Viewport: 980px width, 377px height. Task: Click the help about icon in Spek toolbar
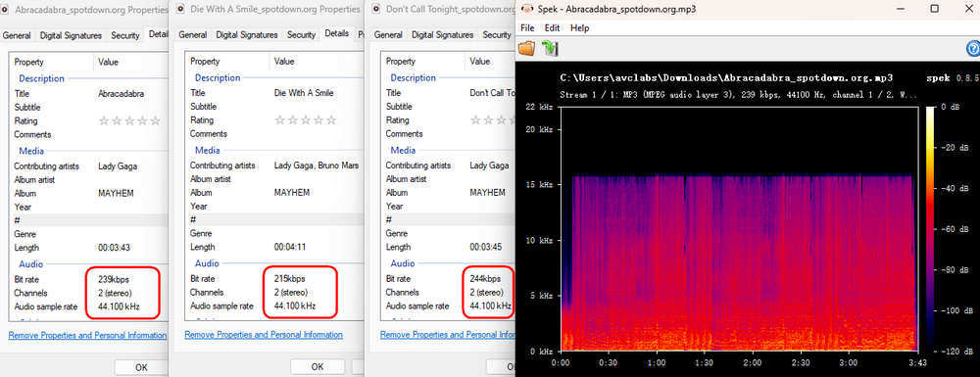point(973,49)
